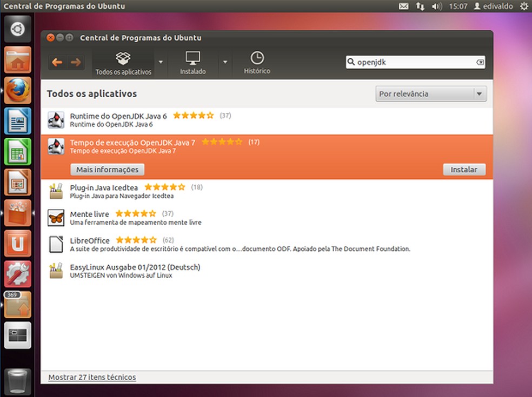Open Update Manager with 369 badge

coord(18,305)
